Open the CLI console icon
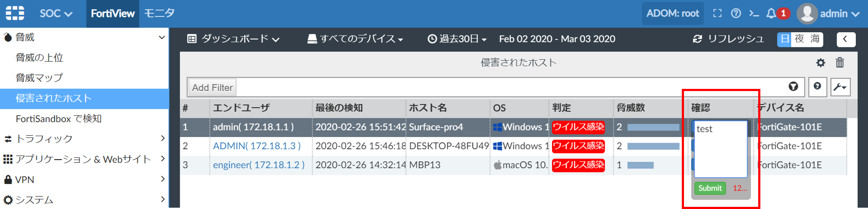This screenshot has height=209, width=868. tap(754, 13)
